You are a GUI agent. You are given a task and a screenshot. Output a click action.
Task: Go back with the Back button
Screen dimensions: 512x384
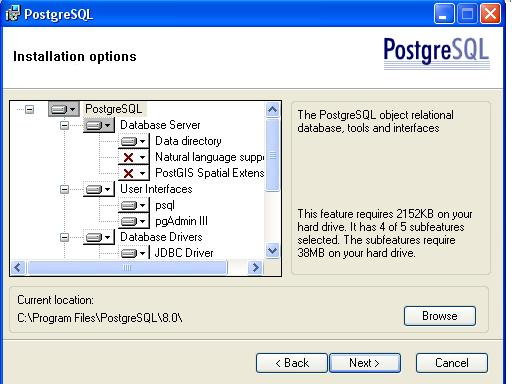292,363
